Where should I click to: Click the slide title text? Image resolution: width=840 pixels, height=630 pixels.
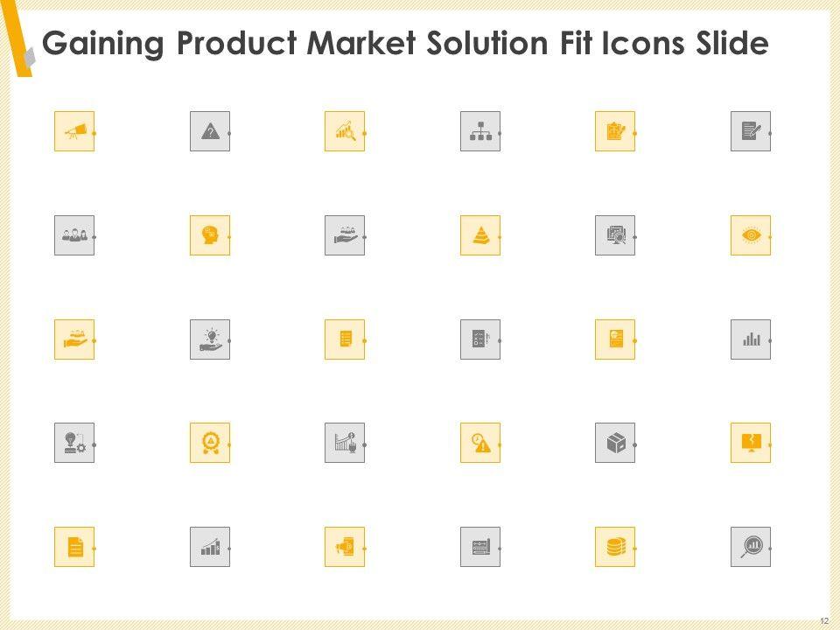[x=405, y=44]
